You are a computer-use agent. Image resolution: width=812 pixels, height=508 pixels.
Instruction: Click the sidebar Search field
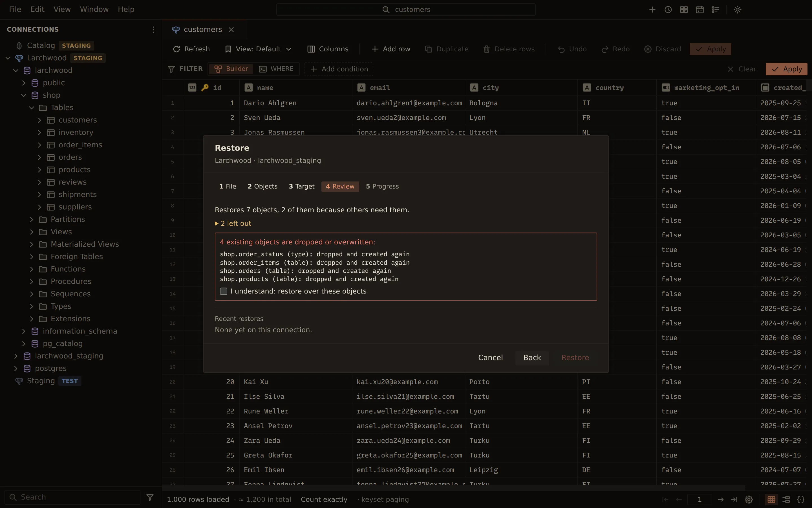tap(72, 497)
